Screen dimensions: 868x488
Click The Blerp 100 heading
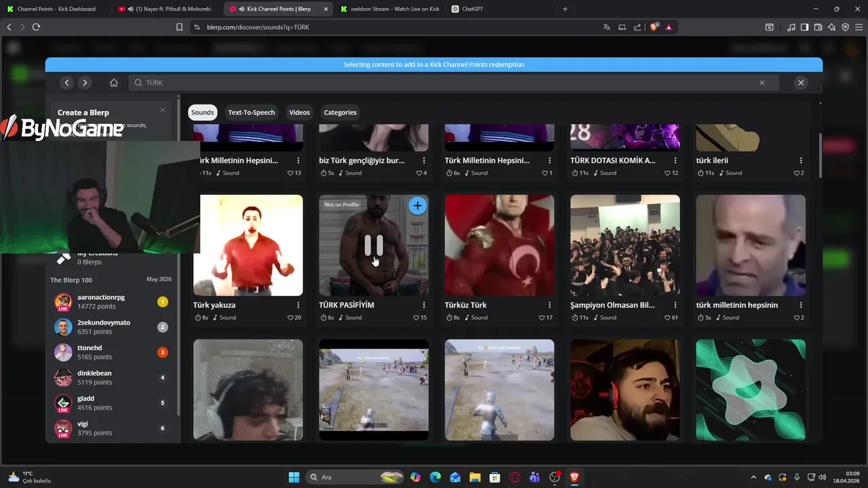(71, 280)
